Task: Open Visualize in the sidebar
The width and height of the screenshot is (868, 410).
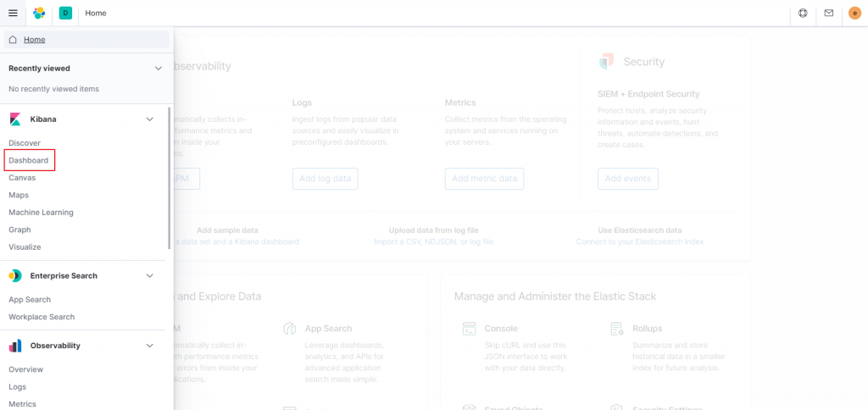Action: click(25, 247)
